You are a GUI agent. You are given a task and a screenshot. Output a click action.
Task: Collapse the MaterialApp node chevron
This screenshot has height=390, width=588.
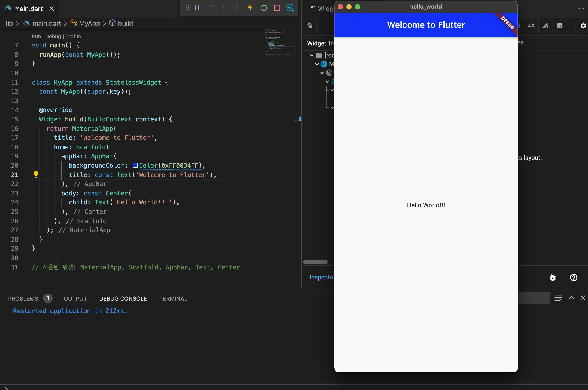pos(322,73)
